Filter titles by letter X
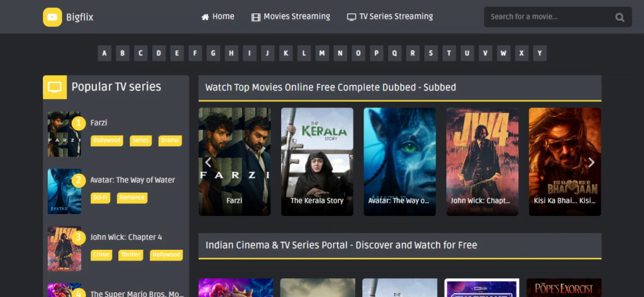The image size is (644, 297). pos(521,53)
